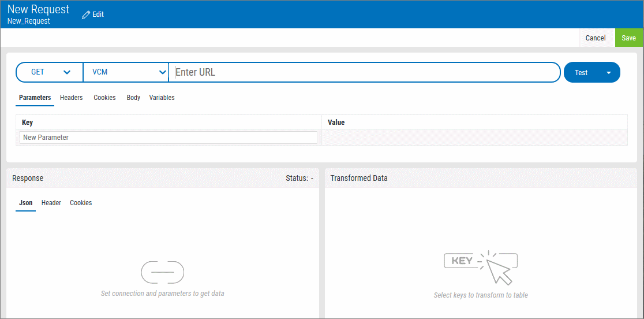Focus the New Parameter key field
Screen dimensions: 644x319
[168, 138]
